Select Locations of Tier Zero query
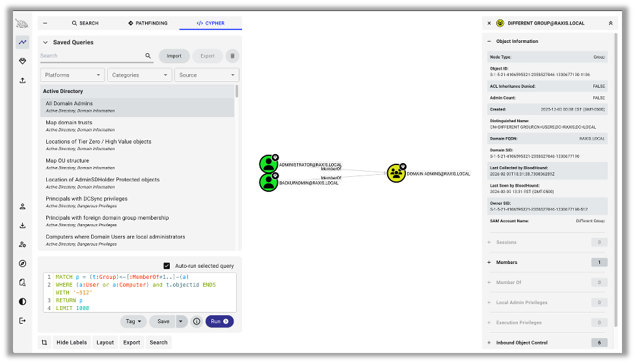The image size is (635, 364). (x=137, y=145)
